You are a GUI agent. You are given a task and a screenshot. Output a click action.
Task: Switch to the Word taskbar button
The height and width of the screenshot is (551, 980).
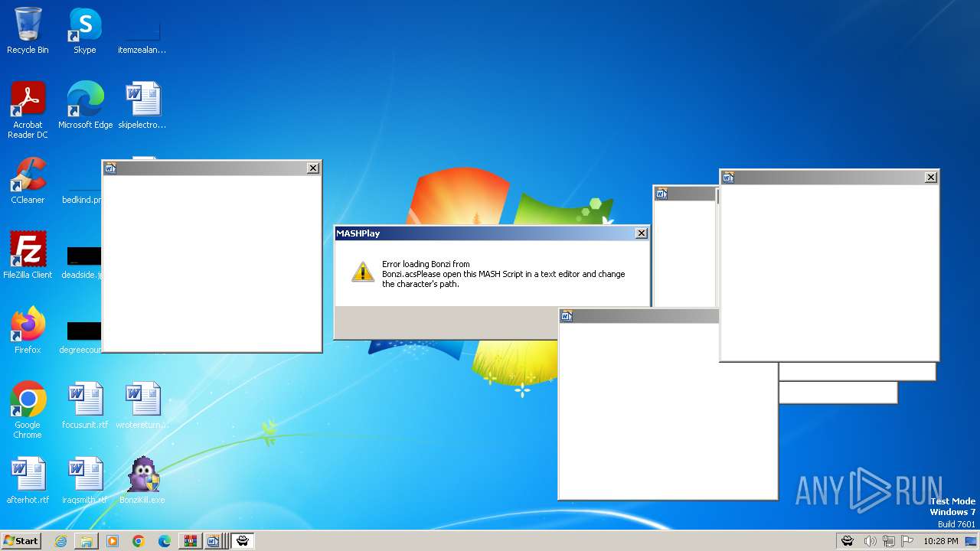(214, 541)
